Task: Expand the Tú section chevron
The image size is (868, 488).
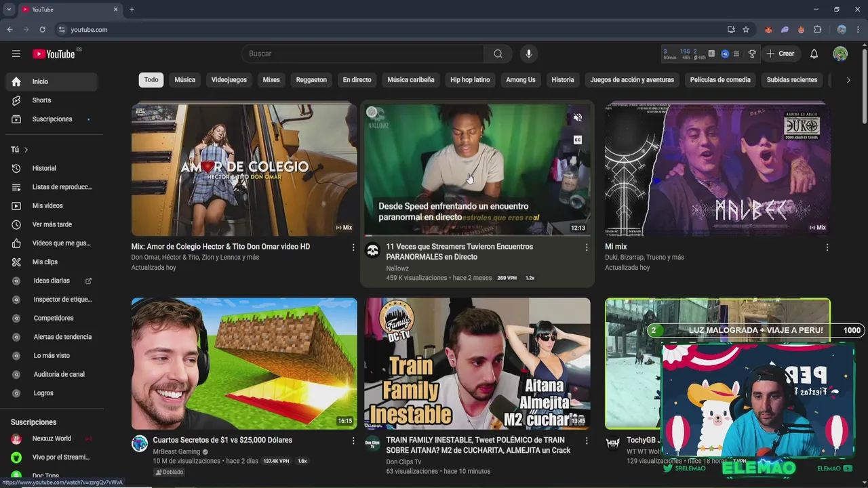Action: tap(26, 150)
